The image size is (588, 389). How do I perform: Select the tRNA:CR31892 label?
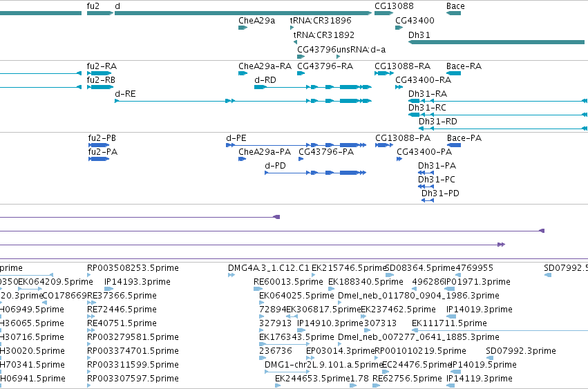pos(323,35)
